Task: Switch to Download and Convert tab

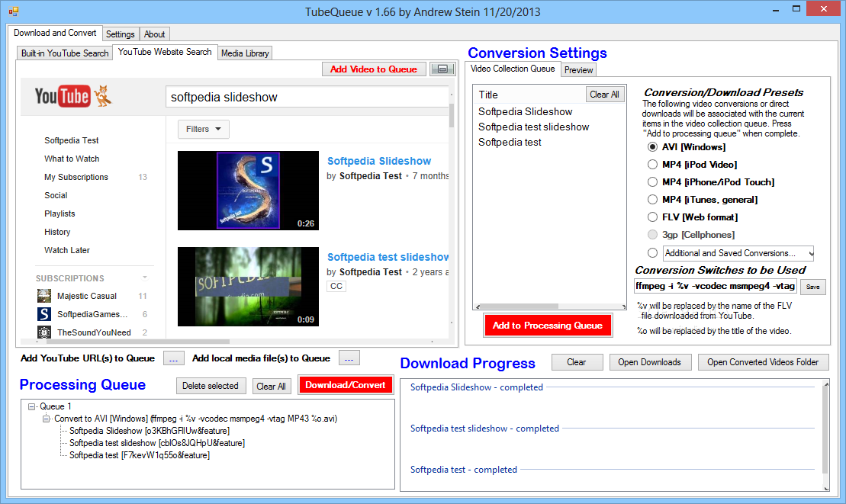Action: 55,33
